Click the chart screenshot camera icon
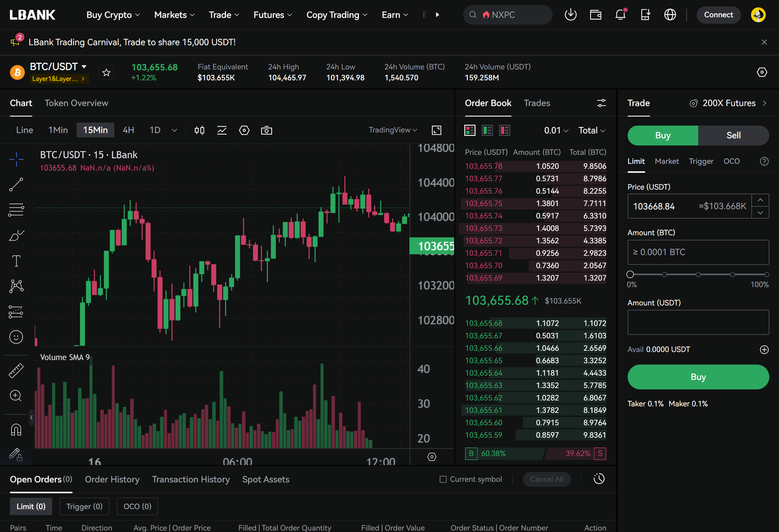 point(266,130)
